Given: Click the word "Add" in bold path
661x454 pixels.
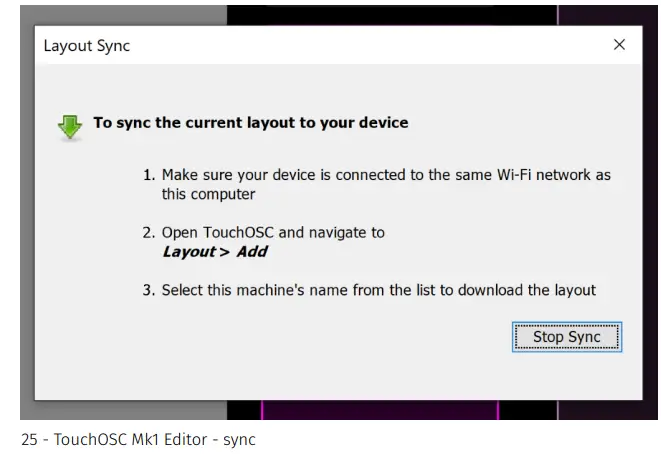Looking at the screenshot, I should point(251,252).
